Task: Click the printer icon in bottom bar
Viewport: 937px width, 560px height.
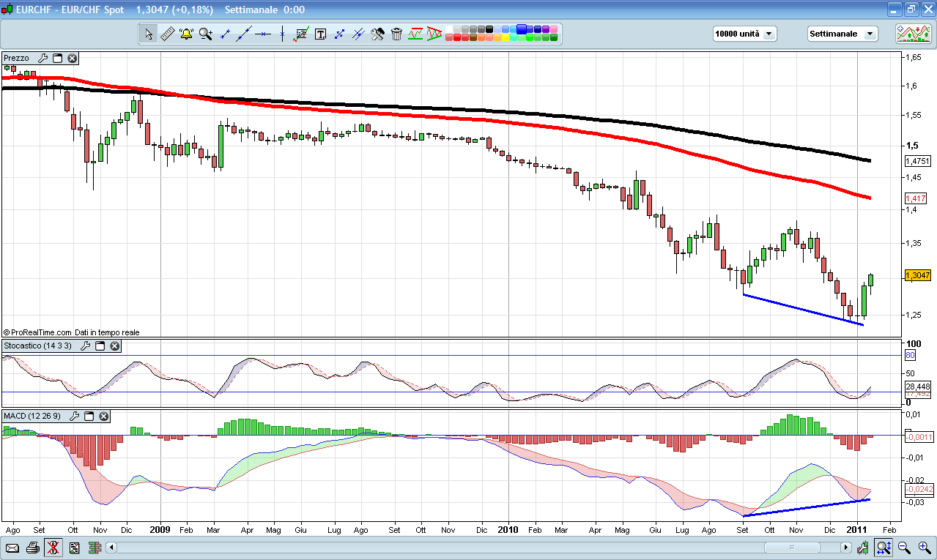Action: click(x=32, y=548)
